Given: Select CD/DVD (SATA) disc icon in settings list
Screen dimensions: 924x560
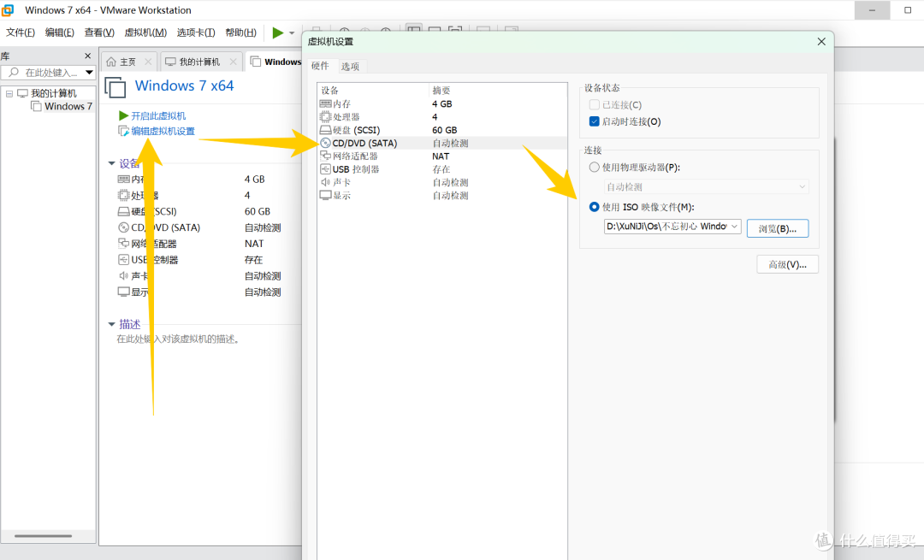Looking at the screenshot, I should tap(325, 143).
